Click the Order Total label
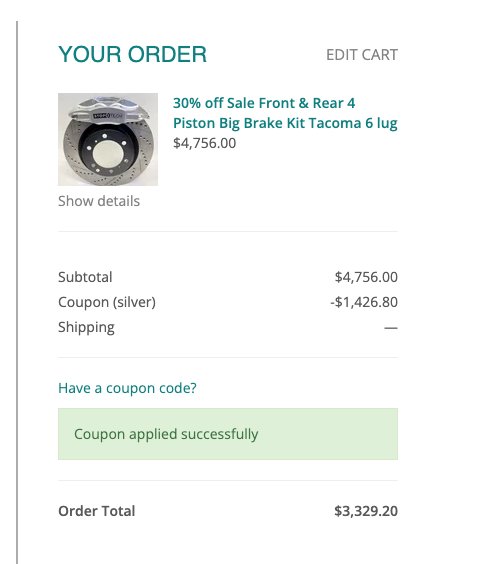This screenshot has height=564, width=489. (97, 511)
